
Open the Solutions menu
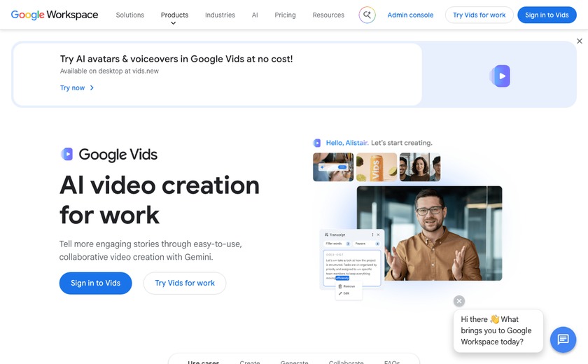point(129,15)
